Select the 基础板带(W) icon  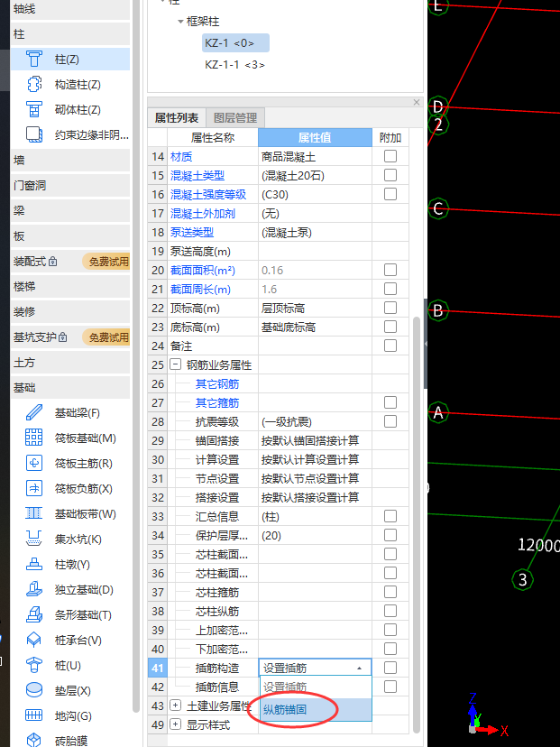click(x=33, y=513)
